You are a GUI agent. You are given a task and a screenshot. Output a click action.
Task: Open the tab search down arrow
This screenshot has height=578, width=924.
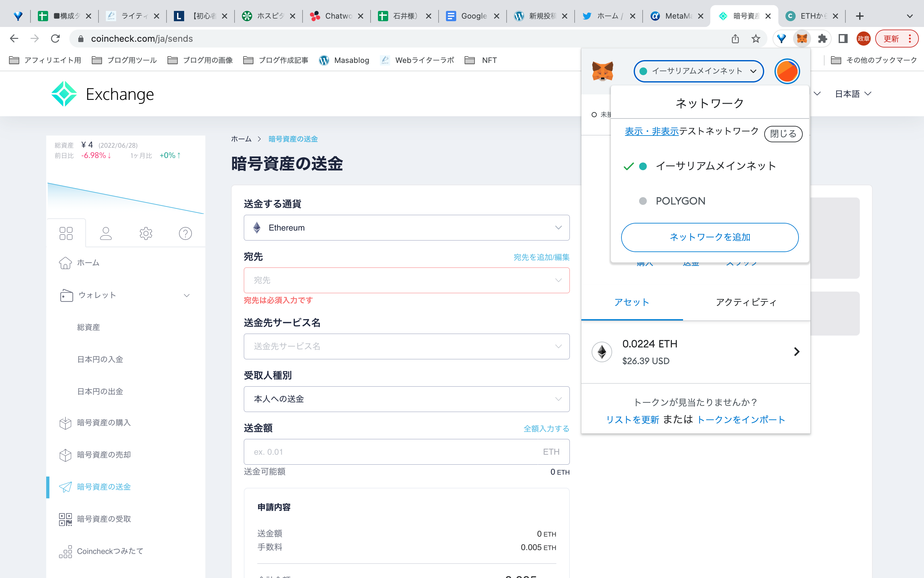point(910,16)
